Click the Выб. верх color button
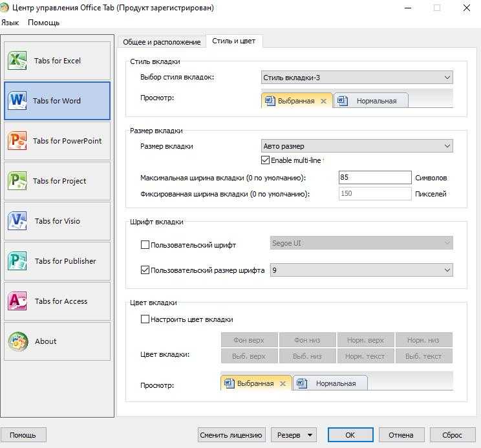The height and width of the screenshot is (448, 481). pos(249,356)
